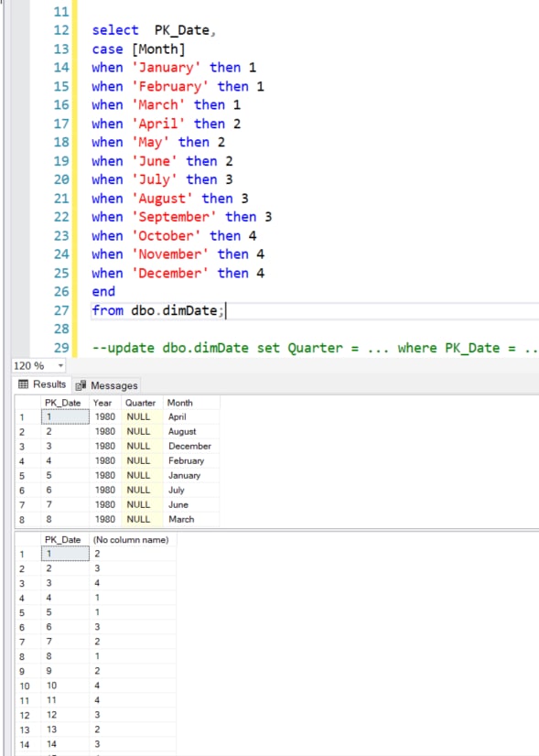Click the December month cell
This screenshot has width=539, height=756.
coord(191,446)
